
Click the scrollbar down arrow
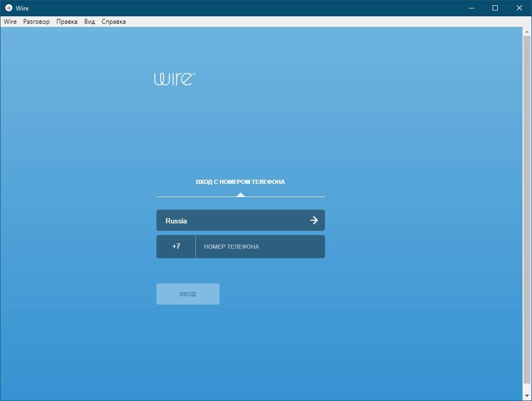(527, 396)
